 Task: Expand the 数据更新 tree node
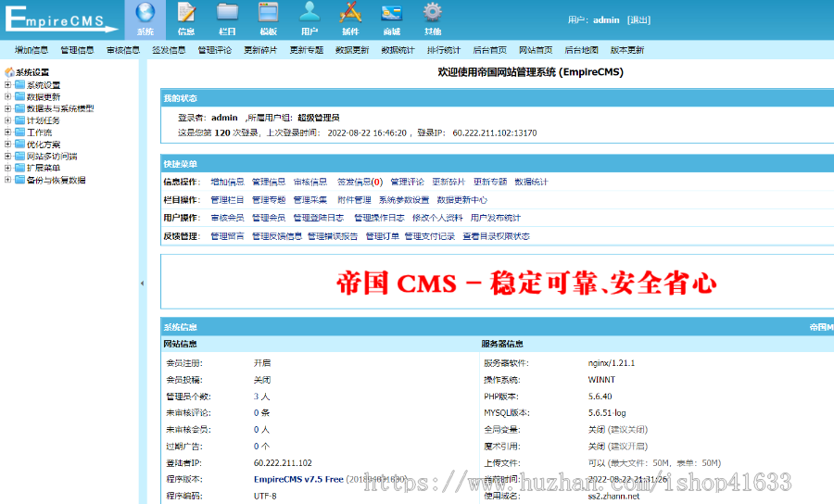[x=7, y=96]
